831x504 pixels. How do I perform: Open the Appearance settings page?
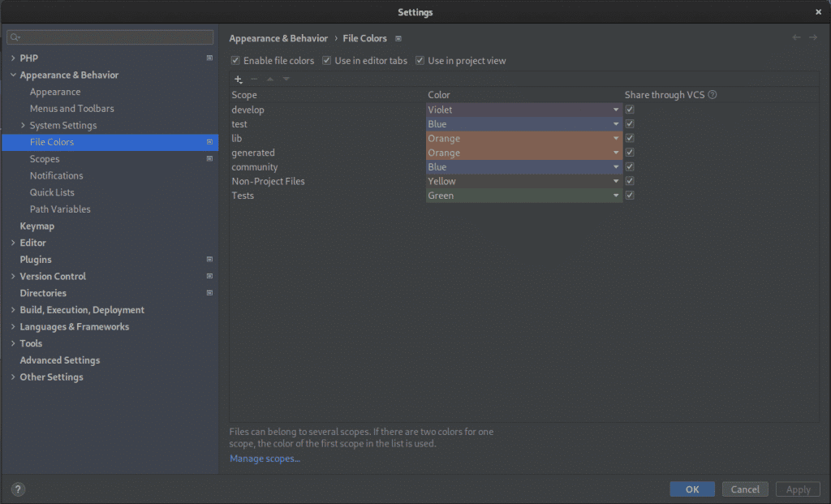point(55,92)
